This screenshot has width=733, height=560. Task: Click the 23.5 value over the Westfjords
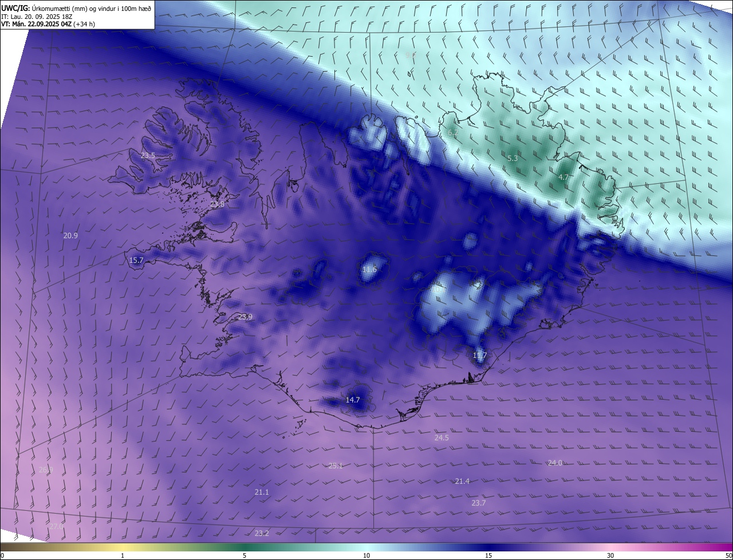148,156
